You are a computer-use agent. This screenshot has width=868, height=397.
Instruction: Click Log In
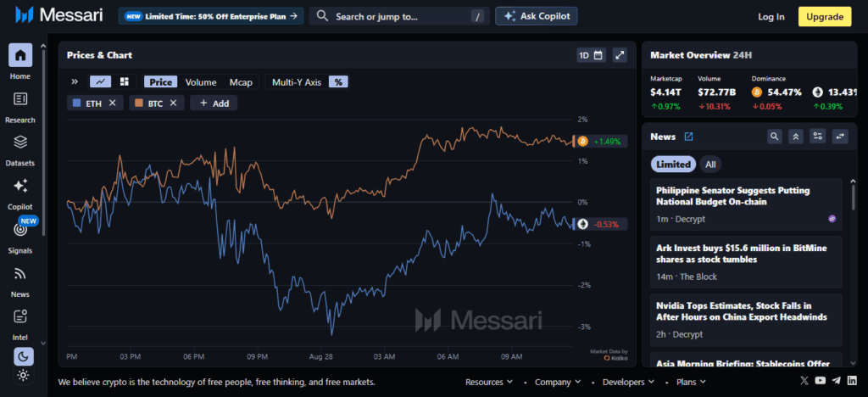point(771,17)
